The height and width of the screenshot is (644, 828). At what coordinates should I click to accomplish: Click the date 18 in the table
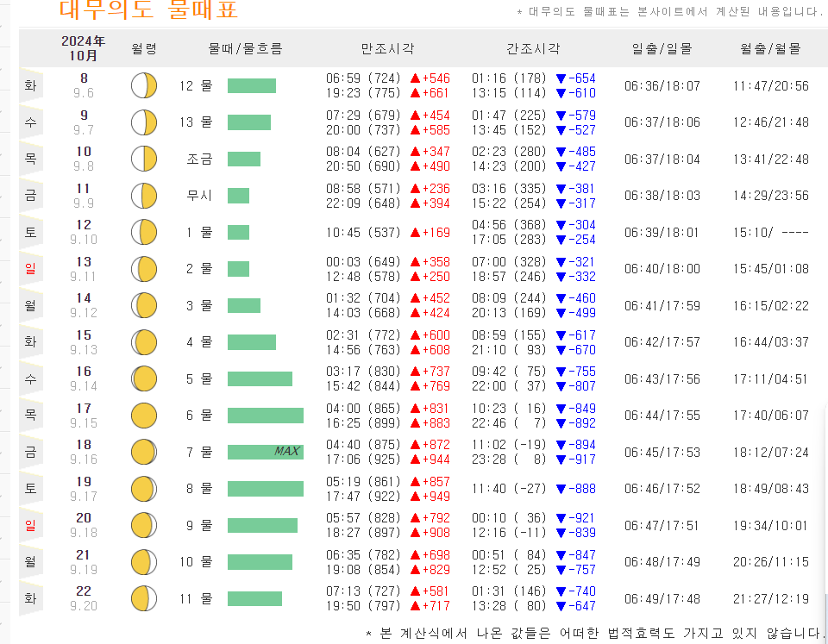coord(83,445)
